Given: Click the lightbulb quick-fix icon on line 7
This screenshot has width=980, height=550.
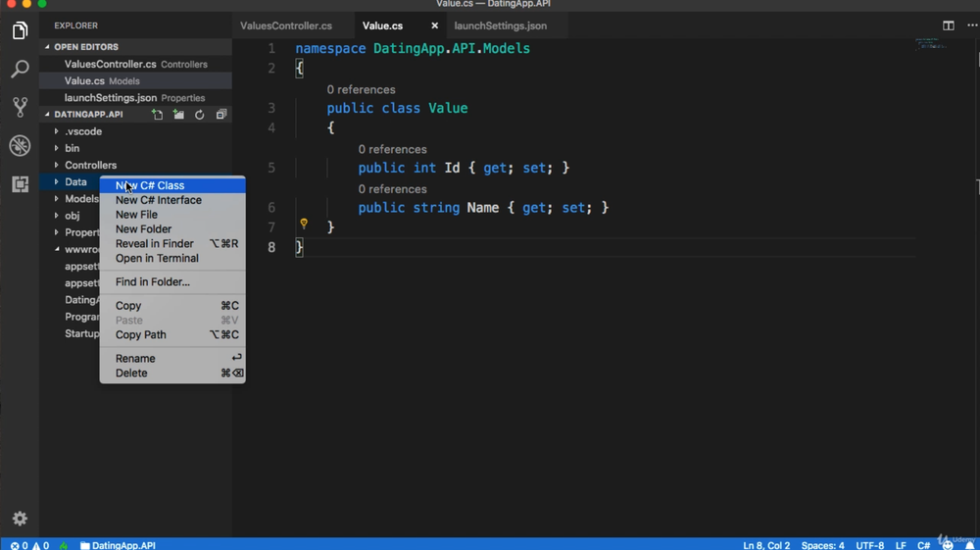Looking at the screenshot, I should (x=304, y=224).
